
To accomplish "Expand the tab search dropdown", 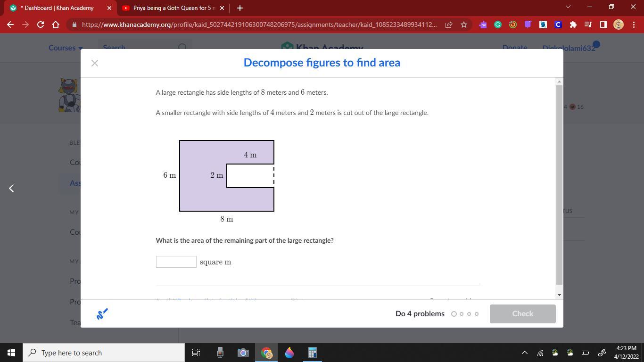I will tap(568, 8).
